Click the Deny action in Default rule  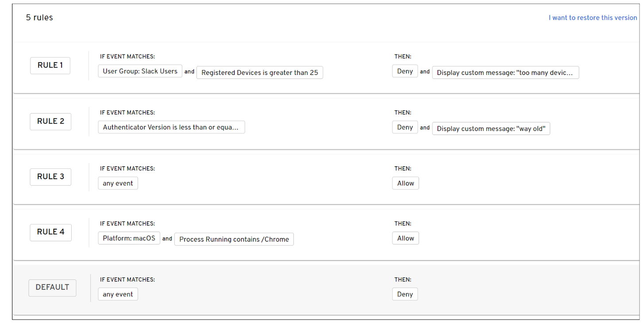point(405,294)
